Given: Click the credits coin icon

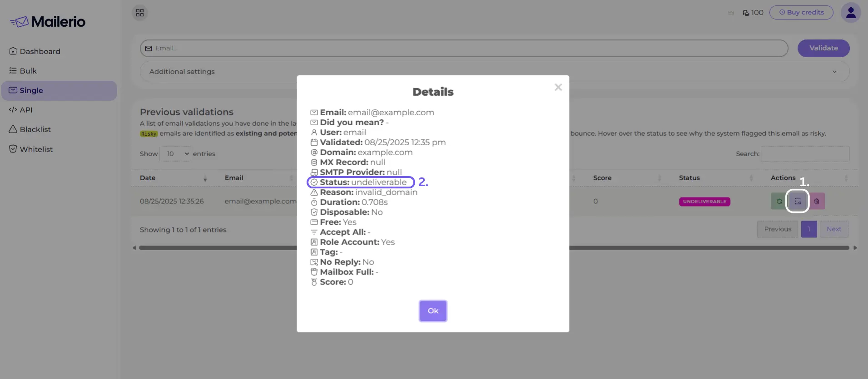Looking at the screenshot, I should 746,13.
